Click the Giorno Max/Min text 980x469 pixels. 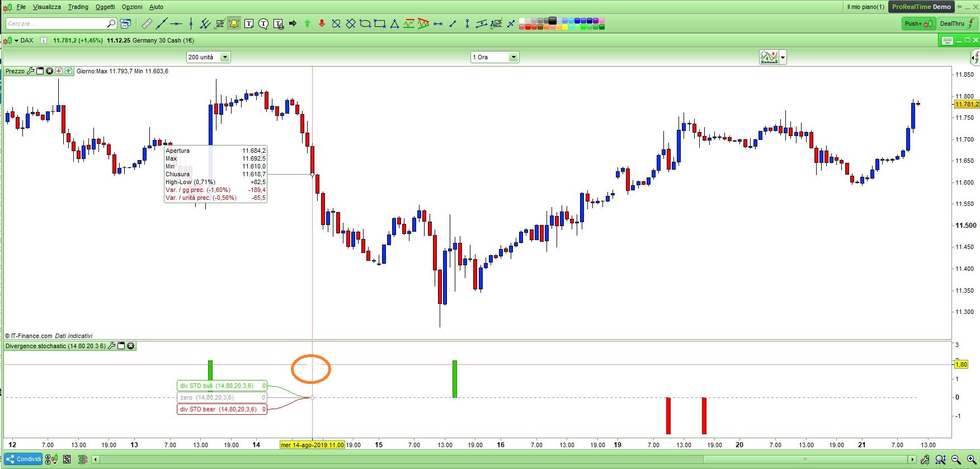coord(123,71)
